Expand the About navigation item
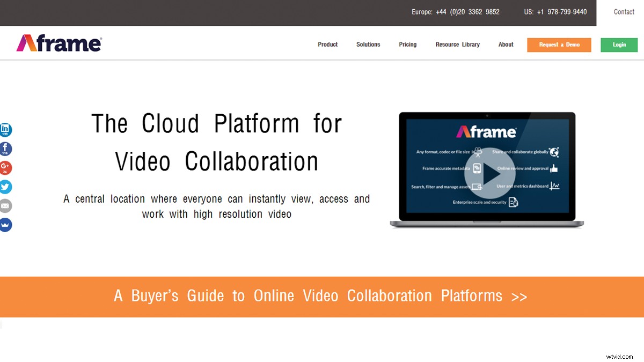The height and width of the screenshot is (362, 644). pyautogui.click(x=505, y=45)
